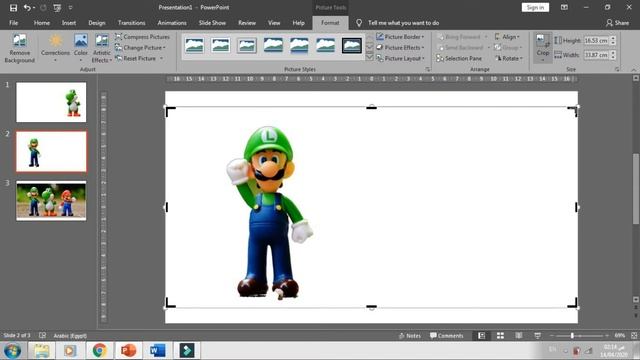Fit slide to current window icon

634,336
